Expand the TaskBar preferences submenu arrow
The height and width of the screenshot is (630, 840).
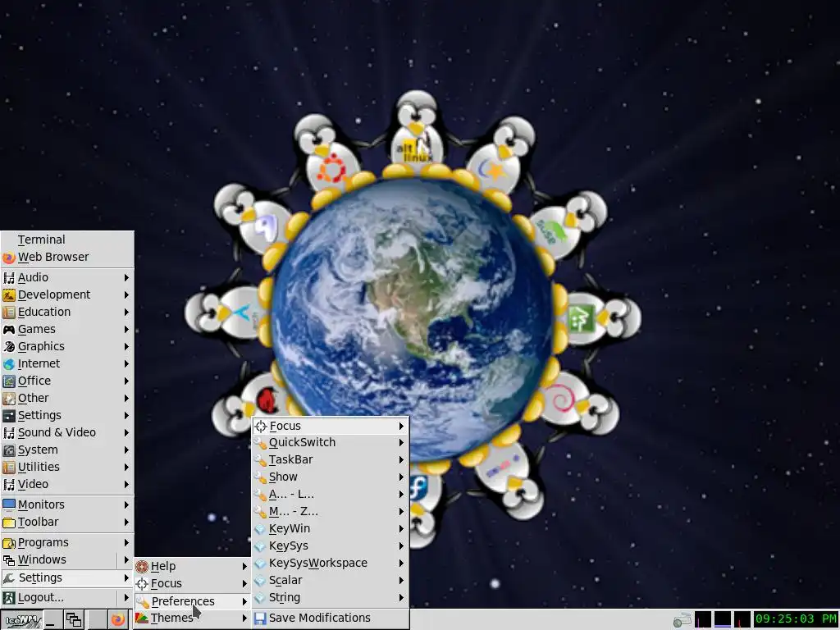(401, 459)
